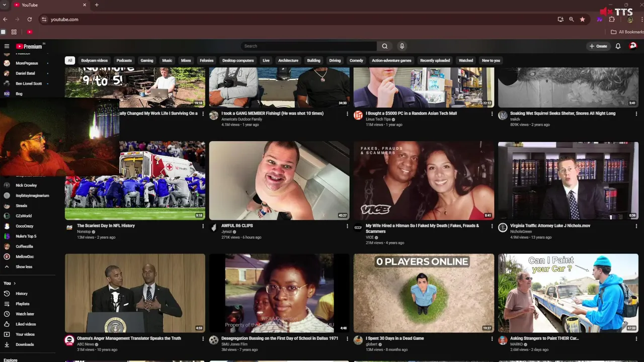Click in the YouTube search field
This screenshot has height=362, width=644.
[x=308, y=46]
